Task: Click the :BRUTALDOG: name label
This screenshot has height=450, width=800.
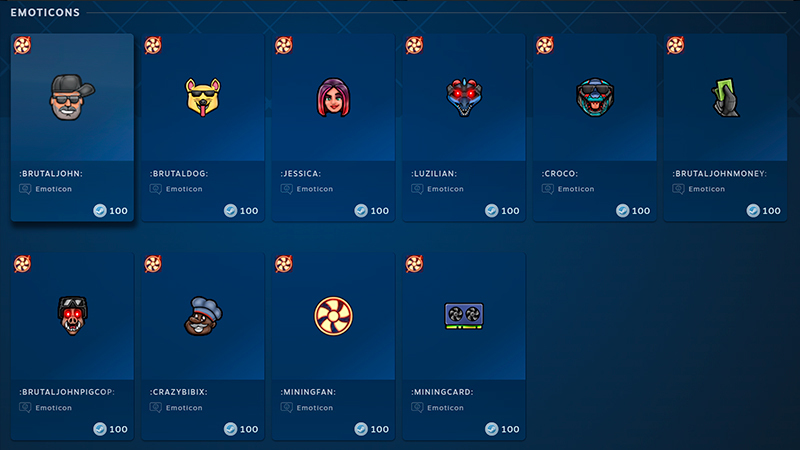Action: 179,173
